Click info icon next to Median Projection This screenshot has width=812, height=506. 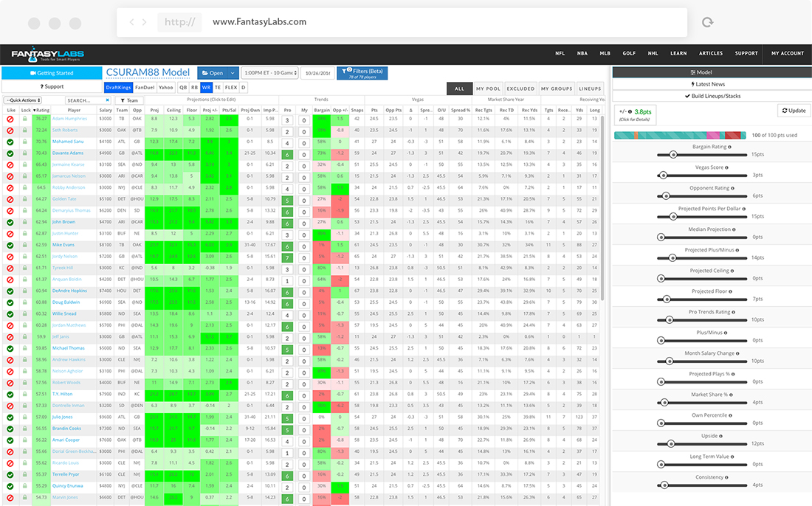(x=734, y=229)
